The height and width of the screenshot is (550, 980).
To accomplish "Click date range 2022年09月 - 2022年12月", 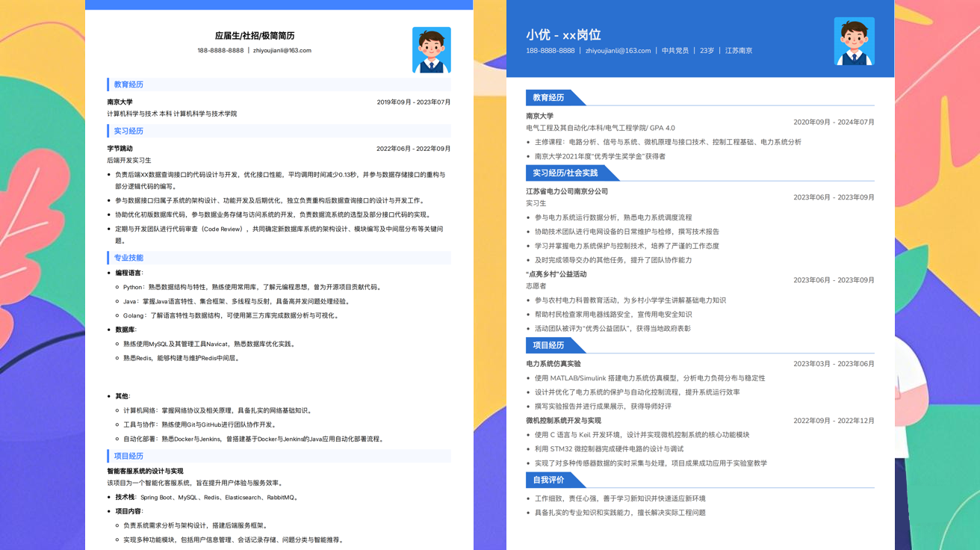I will pyautogui.click(x=834, y=421).
